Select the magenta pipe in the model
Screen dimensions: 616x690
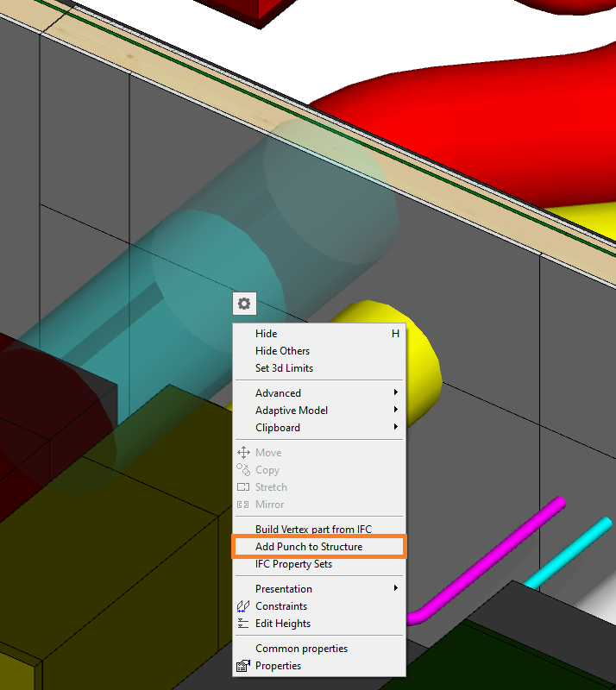pos(500,552)
